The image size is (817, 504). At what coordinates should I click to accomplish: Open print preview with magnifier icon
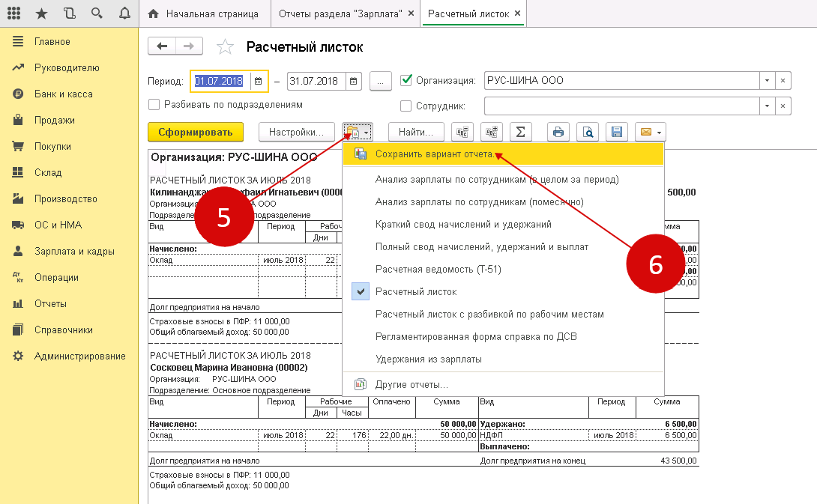[588, 133]
